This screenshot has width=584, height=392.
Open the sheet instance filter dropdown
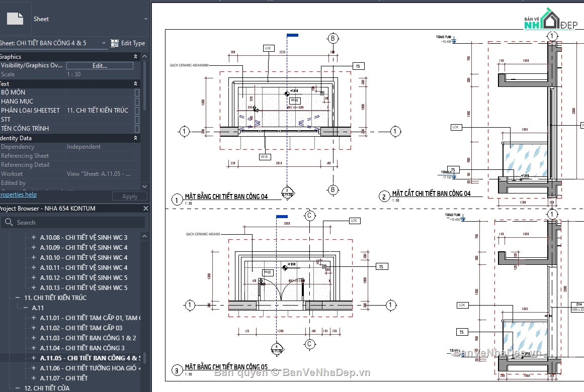click(104, 43)
